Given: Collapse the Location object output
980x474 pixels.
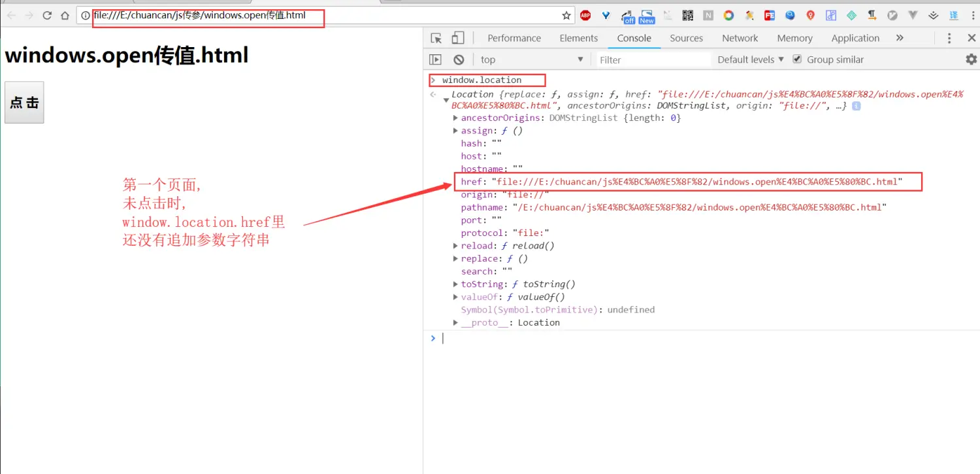Looking at the screenshot, I should [x=446, y=100].
